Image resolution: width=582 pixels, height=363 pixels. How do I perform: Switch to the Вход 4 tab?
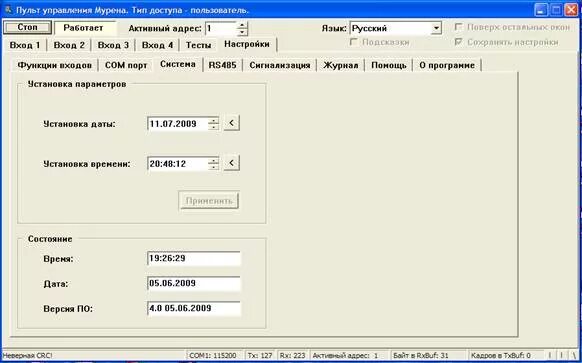coord(157,45)
